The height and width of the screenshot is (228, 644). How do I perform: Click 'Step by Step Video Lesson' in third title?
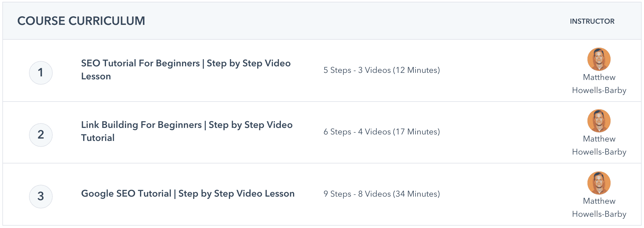[236, 194]
